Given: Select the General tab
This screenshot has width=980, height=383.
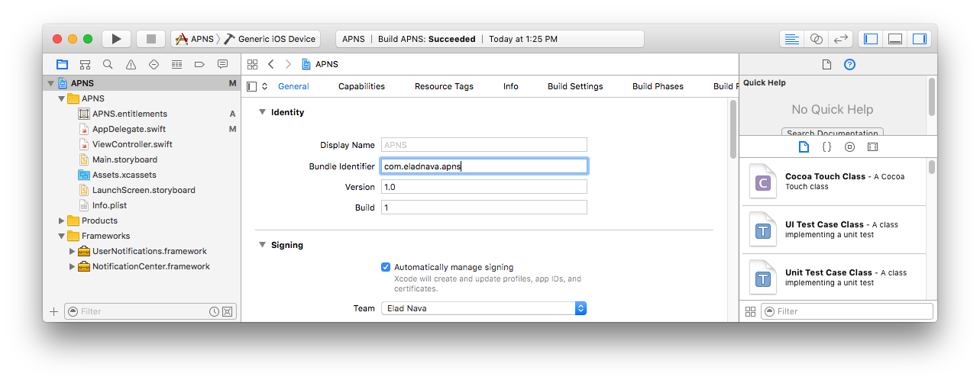Looking at the screenshot, I should 293,86.
